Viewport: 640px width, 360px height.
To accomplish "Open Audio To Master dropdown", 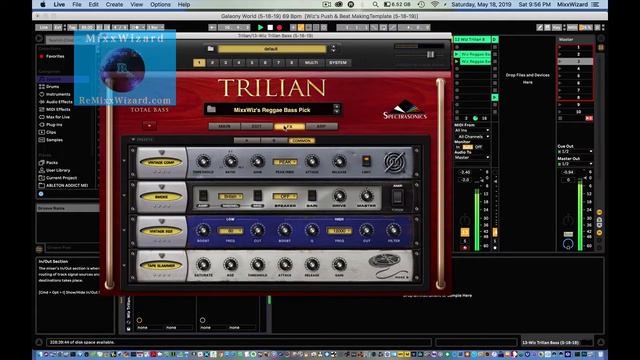I will (x=472, y=158).
